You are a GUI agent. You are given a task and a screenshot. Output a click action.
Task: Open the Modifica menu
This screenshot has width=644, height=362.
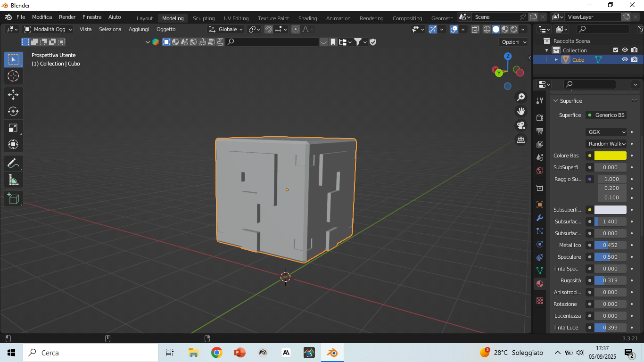click(x=42, y=17)
